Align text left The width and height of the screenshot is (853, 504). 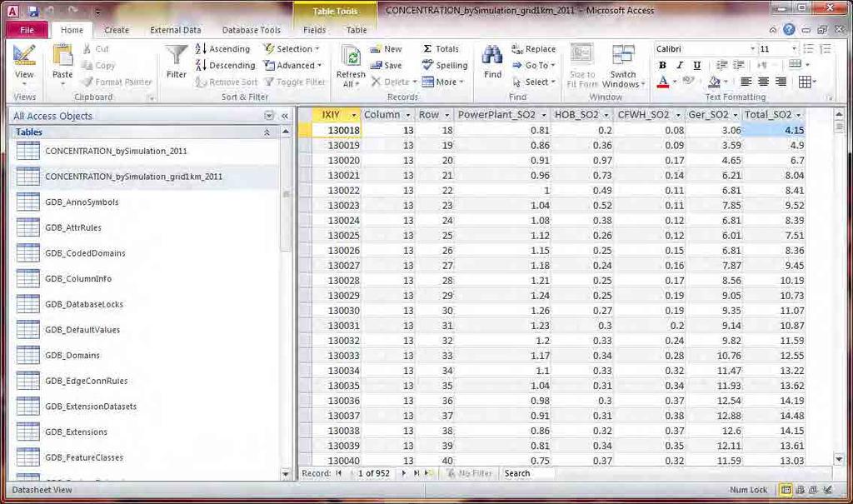[x=746, y=82]
